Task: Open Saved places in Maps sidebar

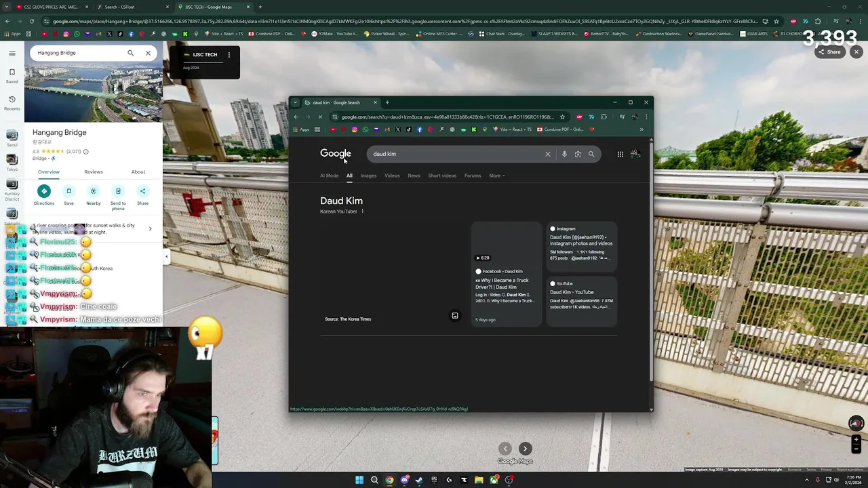Action: 12,75
